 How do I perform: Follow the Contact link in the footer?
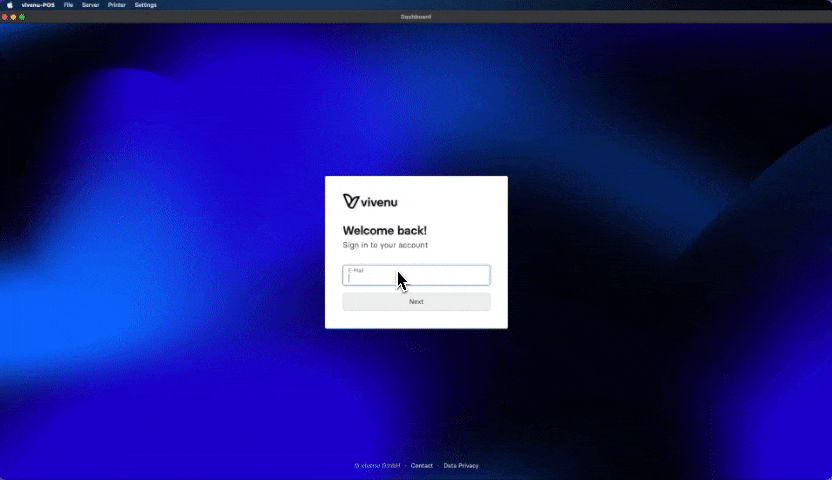pyautogui.click(x=422, y=466)
